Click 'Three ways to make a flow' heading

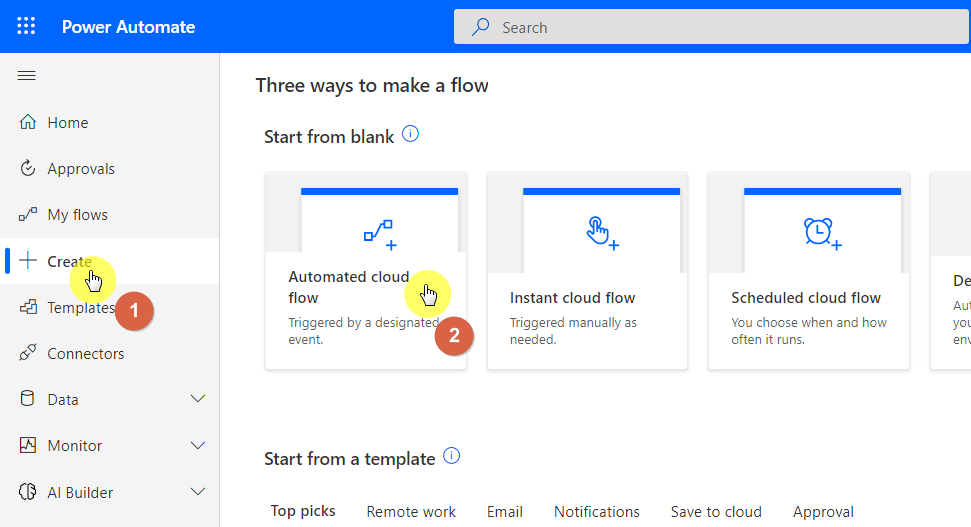click(x=372, y=85)
